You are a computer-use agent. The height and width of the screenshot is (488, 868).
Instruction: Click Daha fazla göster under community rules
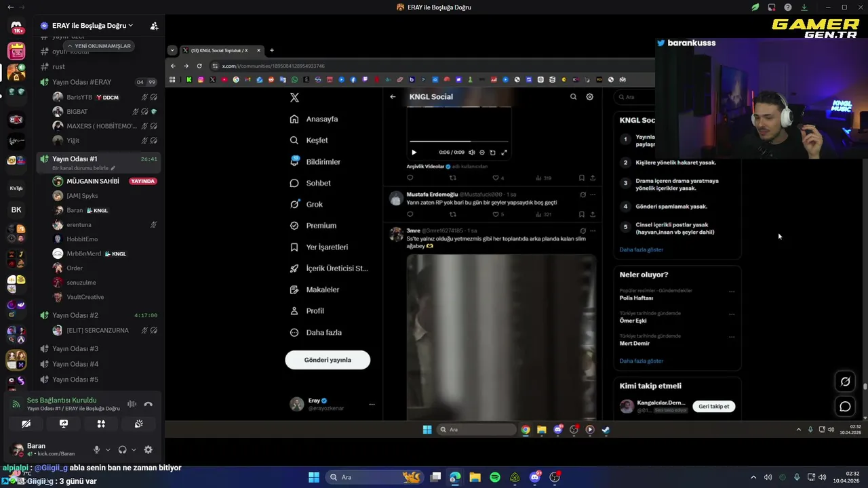click(642, 250)
